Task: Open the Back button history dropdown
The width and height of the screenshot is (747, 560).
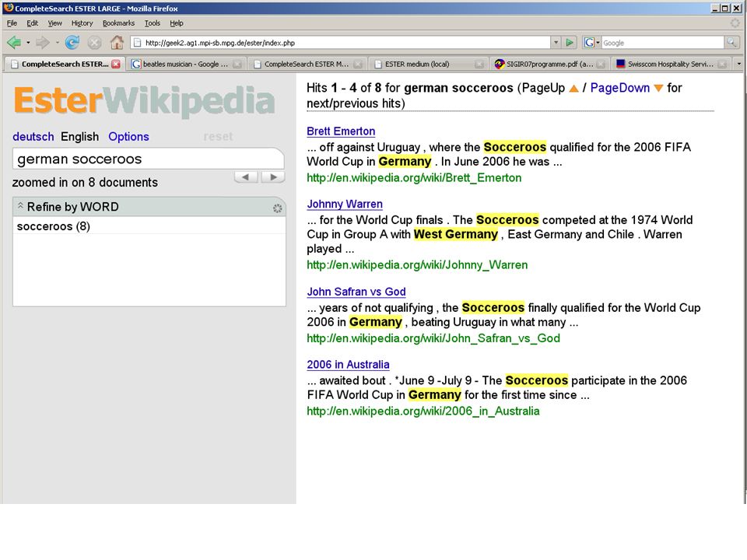Action: pos(28,43)
